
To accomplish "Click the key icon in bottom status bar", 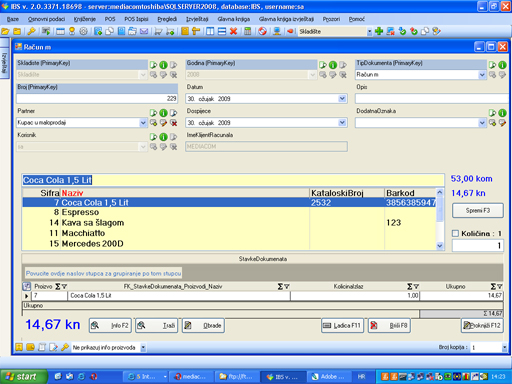I will (x=65, y=347).
